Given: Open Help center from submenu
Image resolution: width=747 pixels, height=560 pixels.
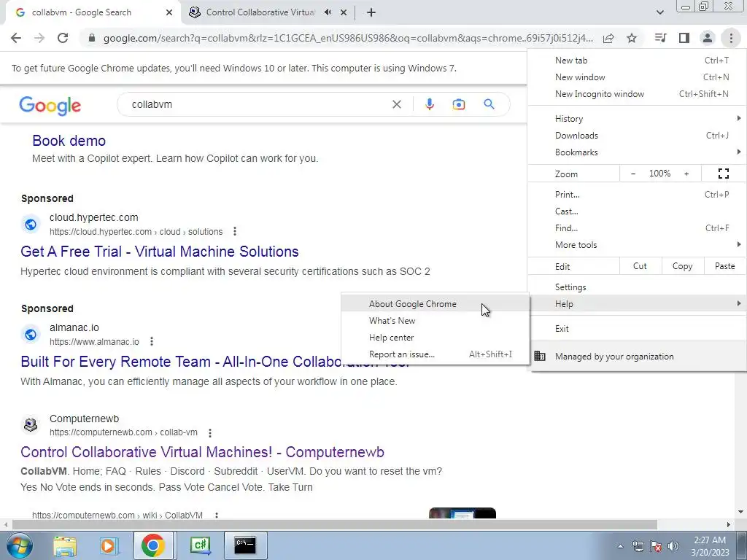Looking at the screenshot, I should pos(436,338).
